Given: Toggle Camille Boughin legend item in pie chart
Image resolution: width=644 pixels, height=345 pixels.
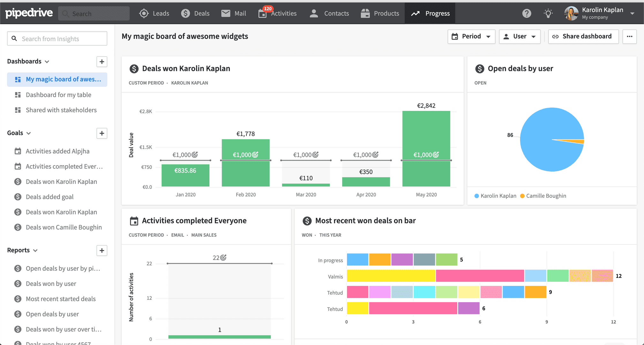Looking at the screenshot, I should tap(543, 196).
